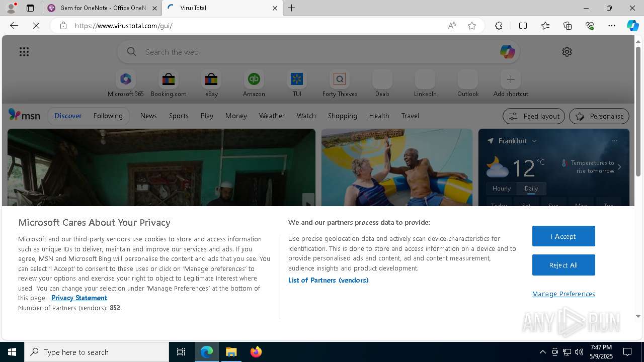Select the Following tab
Image resolution: width=644 pixels, height=362 pixels.
pyautogui.click(x=108, y=116)
